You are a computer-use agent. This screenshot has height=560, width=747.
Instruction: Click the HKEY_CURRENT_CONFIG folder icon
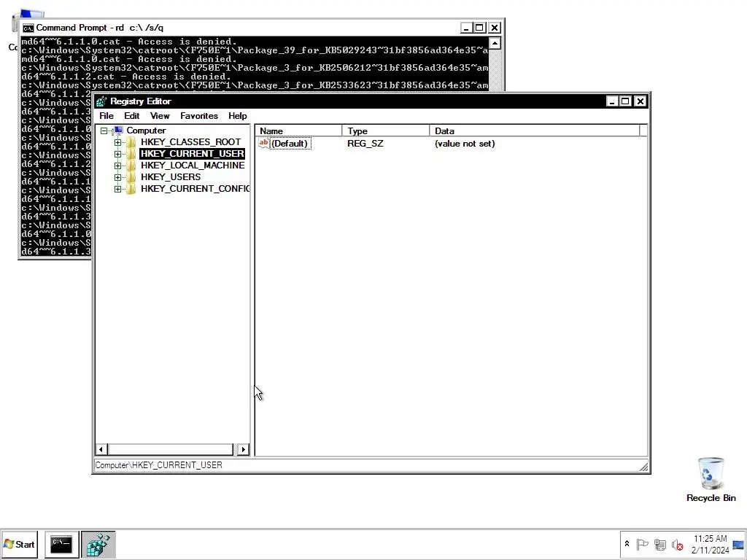(x=131, y=189)
